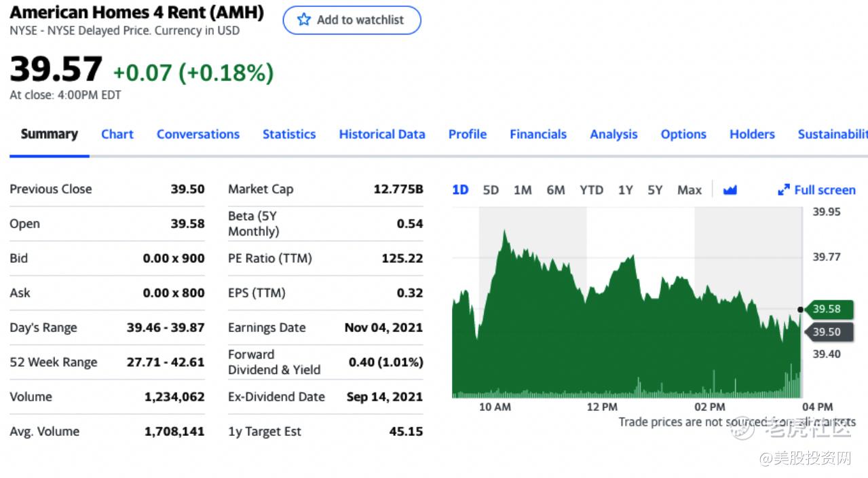Click the EPS (TTM) value 0.32
This screenshot has width=868, height=478.
pyautogui.click(x=410, y=293)
